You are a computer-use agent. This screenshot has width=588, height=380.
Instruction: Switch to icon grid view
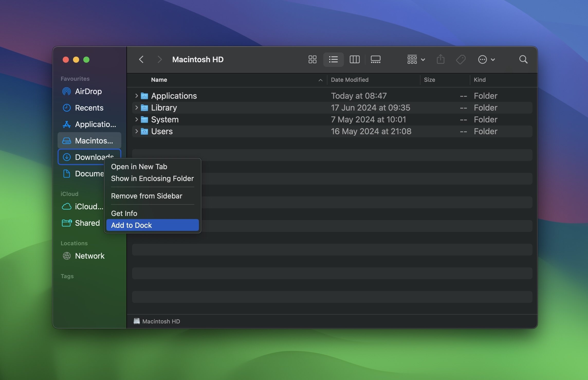[312, 60]
